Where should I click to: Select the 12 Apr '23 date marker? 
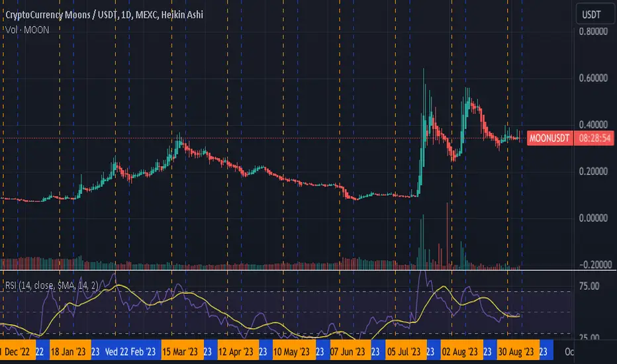pos(237,351)
